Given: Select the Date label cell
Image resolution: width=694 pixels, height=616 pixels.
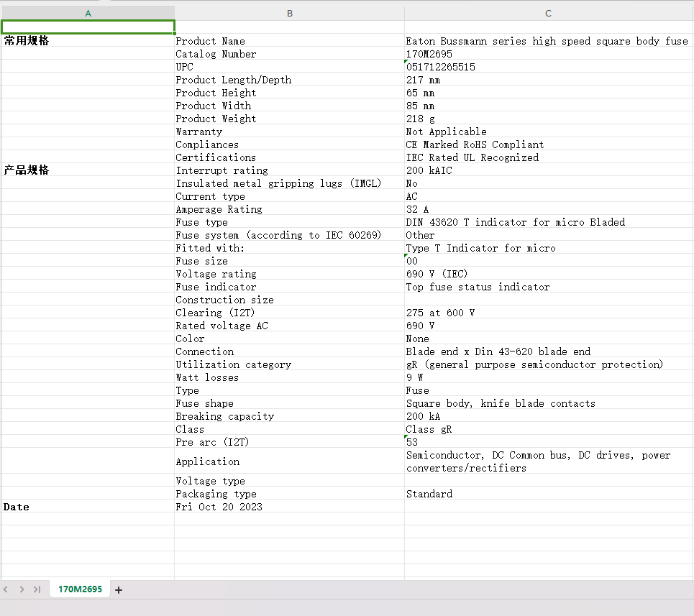Looking at the screenshot, I should pyautogui.click(x=88, y=506).
